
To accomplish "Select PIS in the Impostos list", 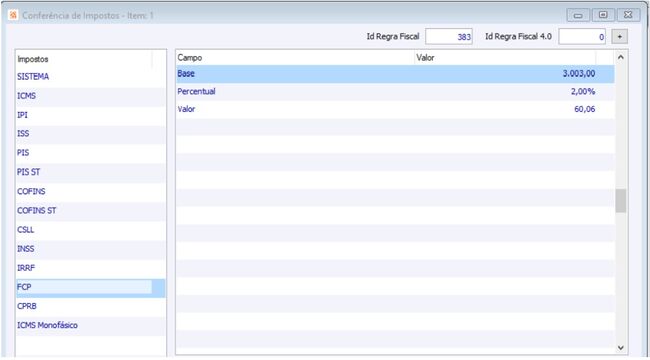I will pos(90,153).
